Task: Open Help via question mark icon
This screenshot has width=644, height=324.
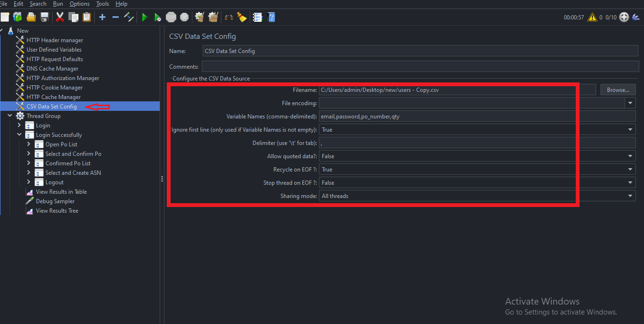Action: 271,18
